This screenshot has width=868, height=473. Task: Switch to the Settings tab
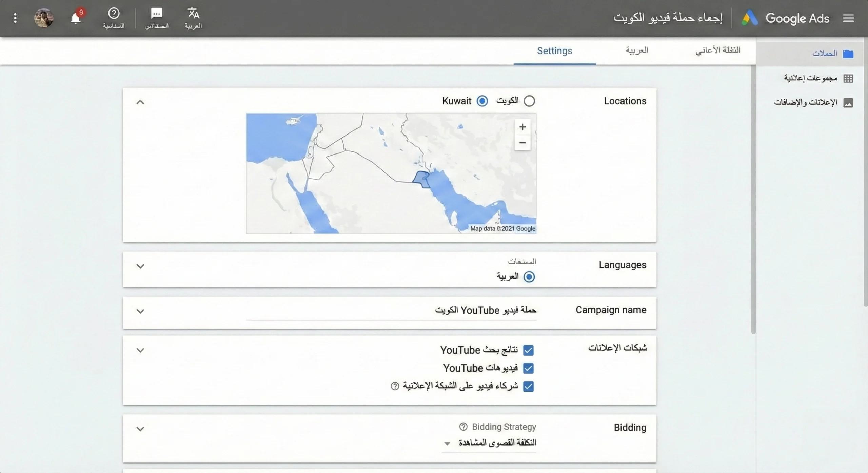click(x=554, y=51)
